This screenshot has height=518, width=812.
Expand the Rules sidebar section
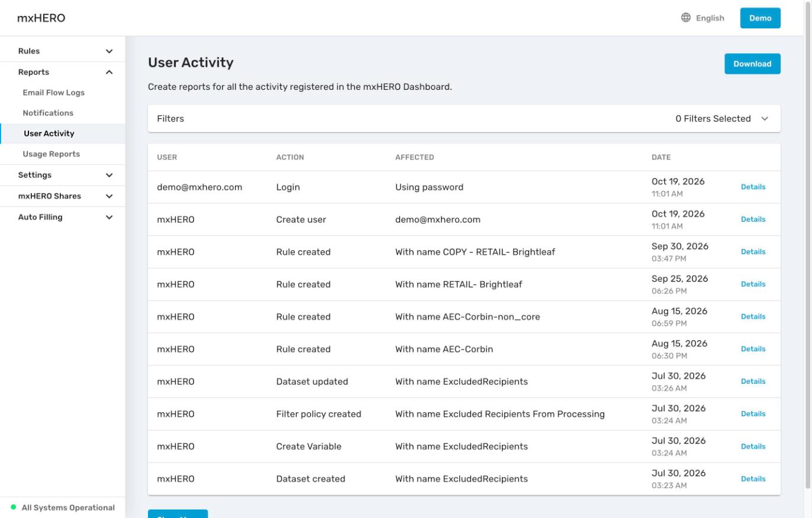coord(62,51)
